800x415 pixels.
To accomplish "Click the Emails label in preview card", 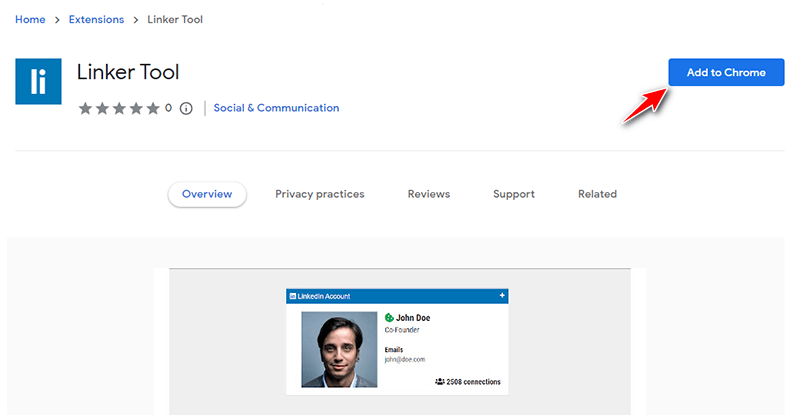I will (x=394, y=350).
